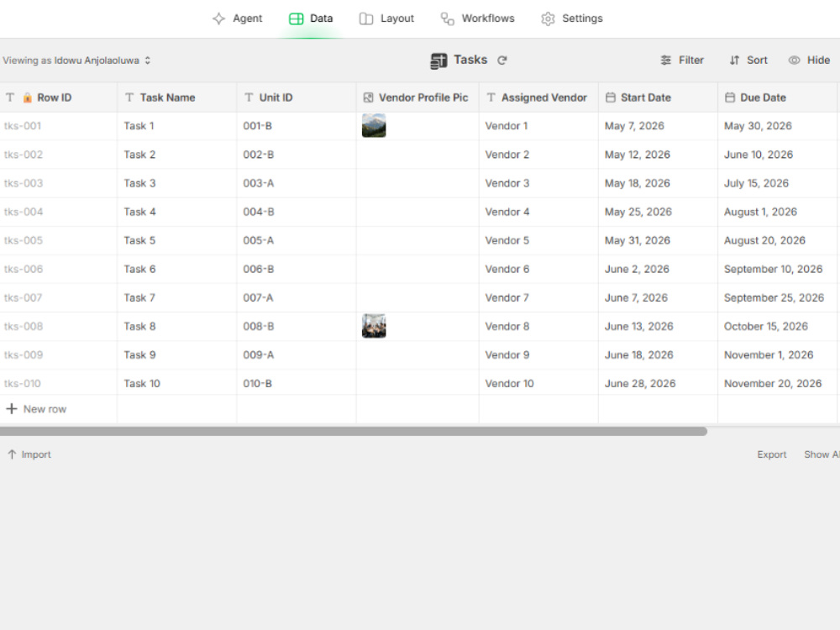Select the Task 2 name cell
The image size is (840, 630).
point(177,155)
